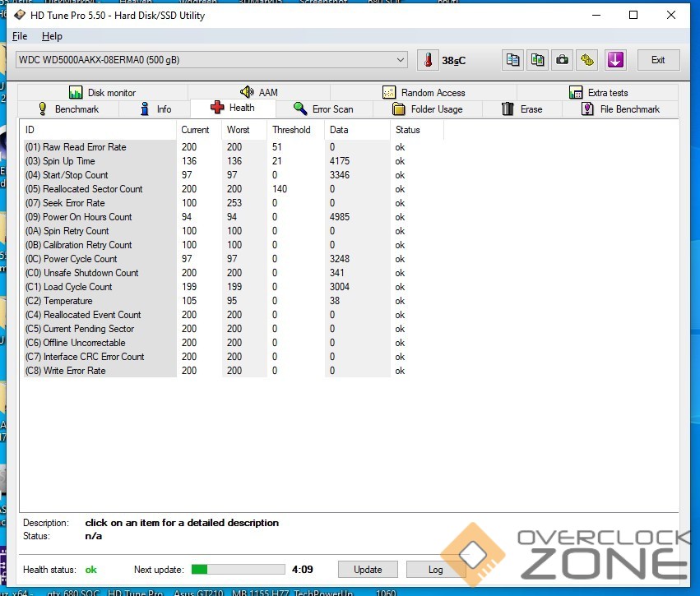
Task: Click the Log button
Action: pyautogui.click(x=435, y=569)
